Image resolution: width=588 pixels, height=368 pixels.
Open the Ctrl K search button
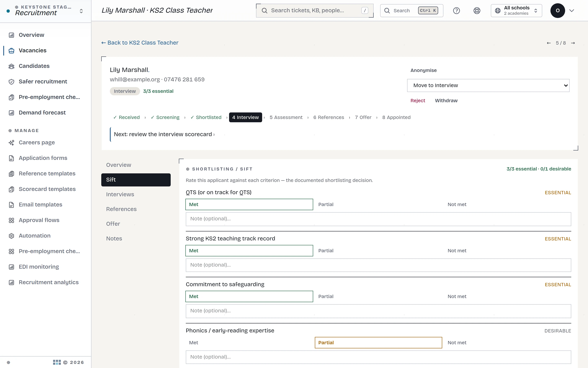pyautogui.click(x=411, y=11)
